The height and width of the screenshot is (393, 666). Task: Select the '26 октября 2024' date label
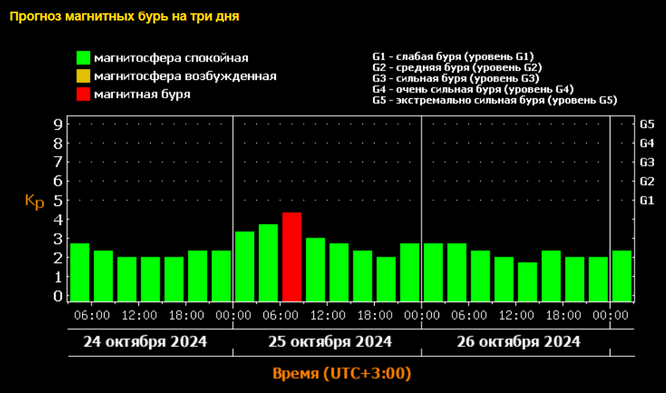pos(519,342)
